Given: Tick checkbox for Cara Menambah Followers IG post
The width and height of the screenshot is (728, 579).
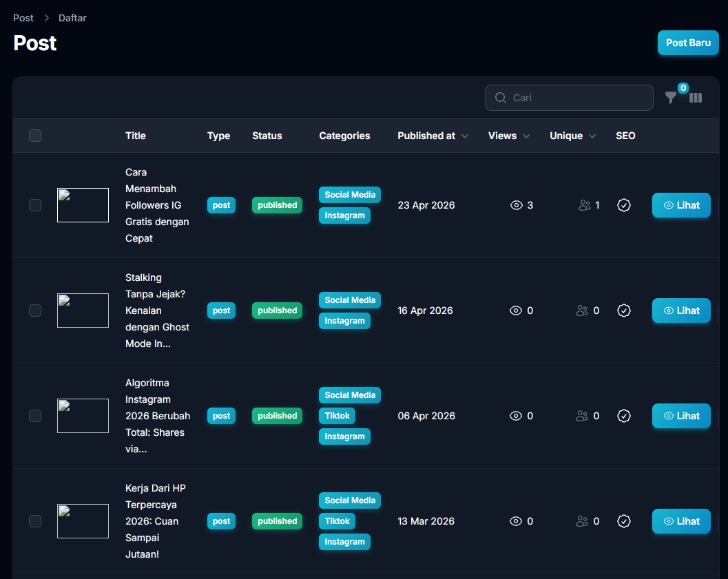Looking at the screenshot, I should click(x=35, y=205).
